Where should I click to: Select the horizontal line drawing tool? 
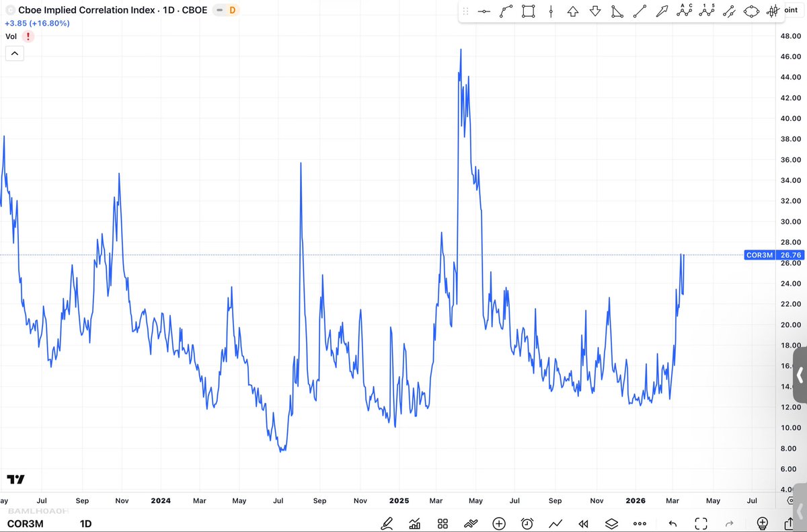484,11
